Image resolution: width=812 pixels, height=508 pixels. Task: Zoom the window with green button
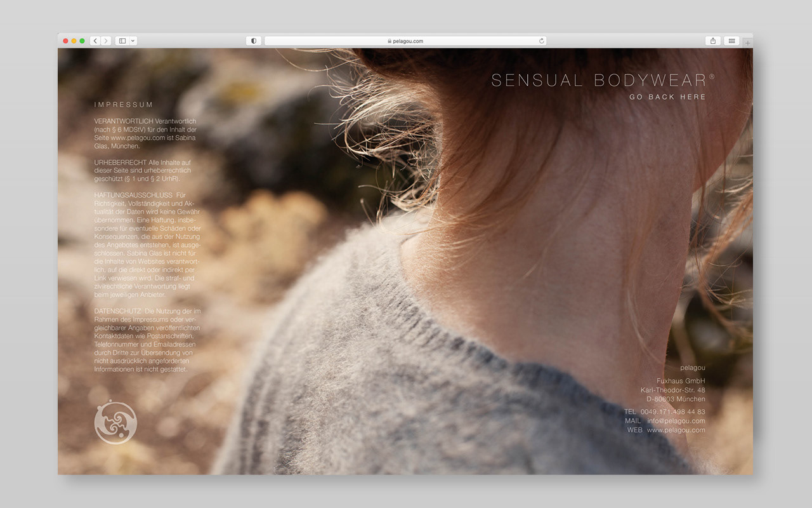82,41
